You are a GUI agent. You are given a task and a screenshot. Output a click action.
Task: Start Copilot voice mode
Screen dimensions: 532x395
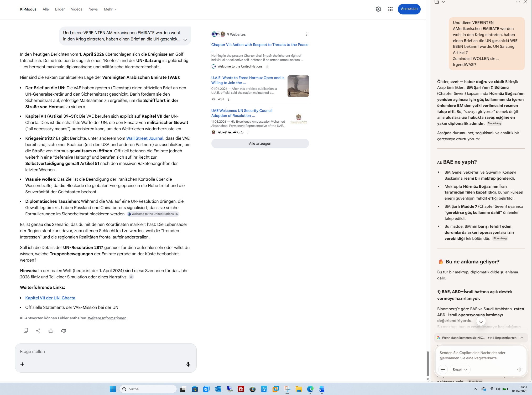tap(519, 370)
